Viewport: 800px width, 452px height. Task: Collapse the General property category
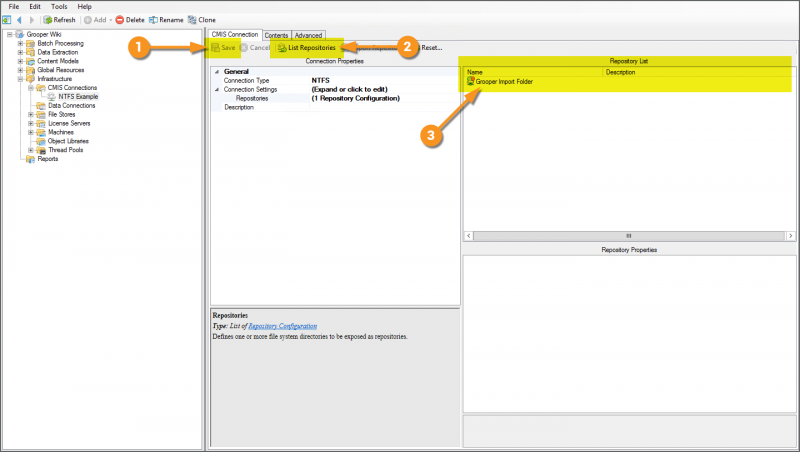click(217, 72)
